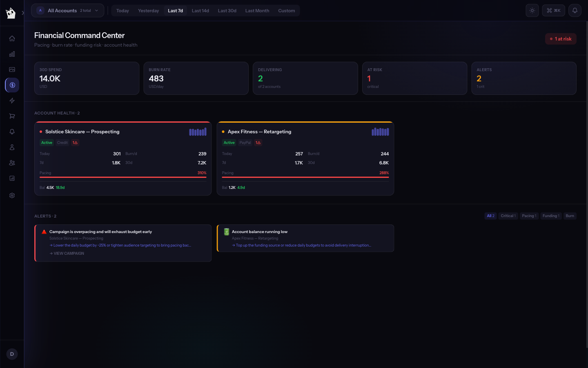Click the 30D Spend stat card
The width and height of the screenshot is (588, 368).
[87, 78]
